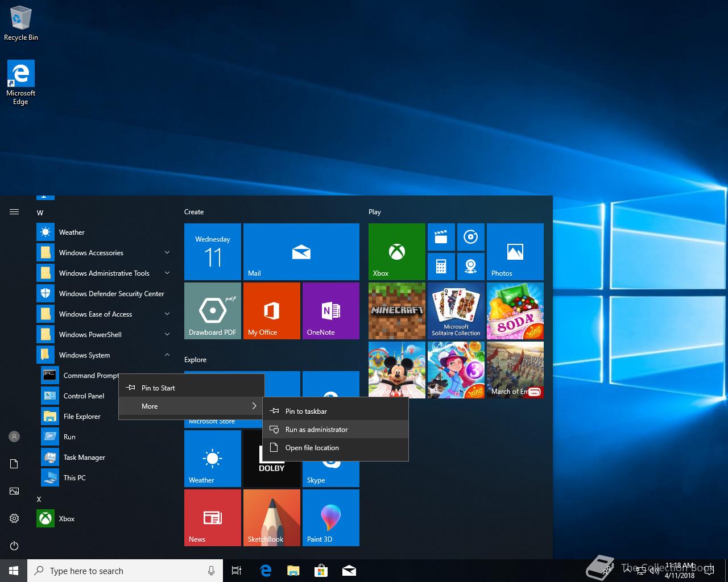Click the taskbar search box
The width and height of the screenshot is (728, 582).
click(125, 571)
